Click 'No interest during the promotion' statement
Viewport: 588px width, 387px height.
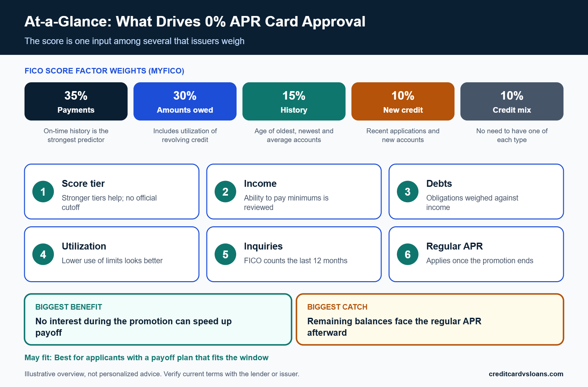pyautogui.click(x=133, y=327)
